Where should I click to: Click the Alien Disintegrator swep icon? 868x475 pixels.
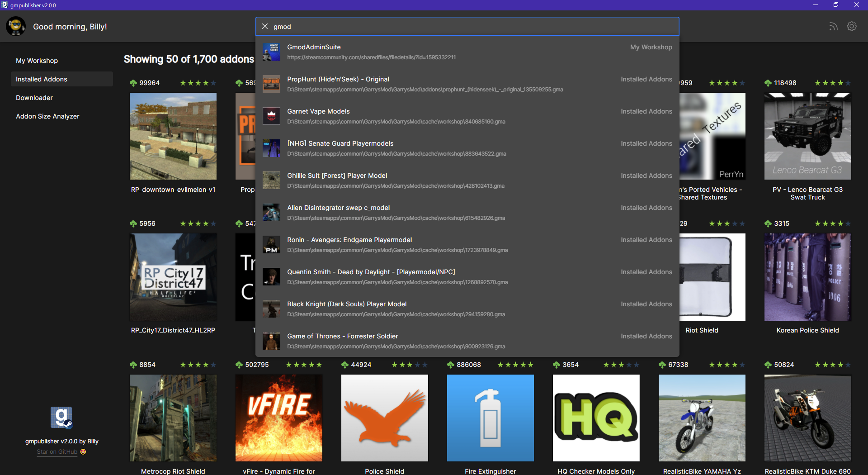(x=271, y=212)
